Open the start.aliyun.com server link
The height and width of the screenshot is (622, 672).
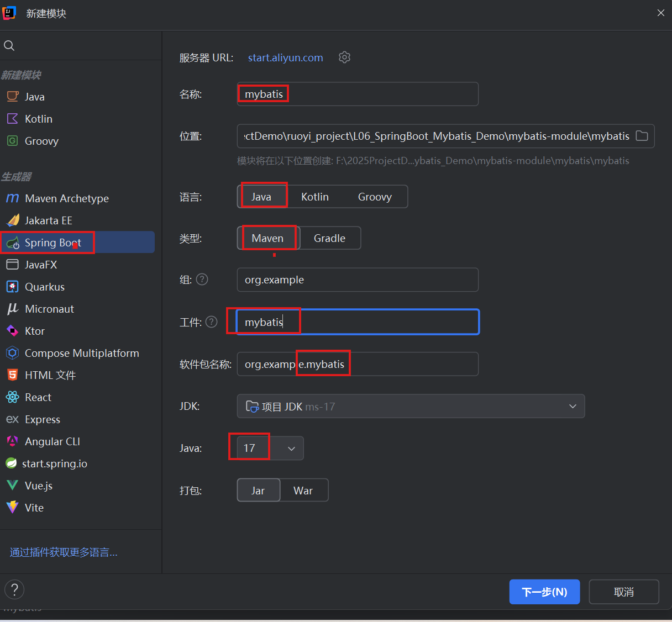pyautogui.click(x=285, y=57)
